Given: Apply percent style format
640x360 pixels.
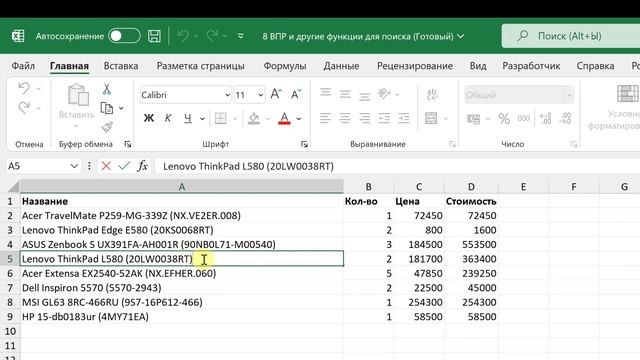Looking at the screenshot, I should pyautogui.click(x=504, y=119).
